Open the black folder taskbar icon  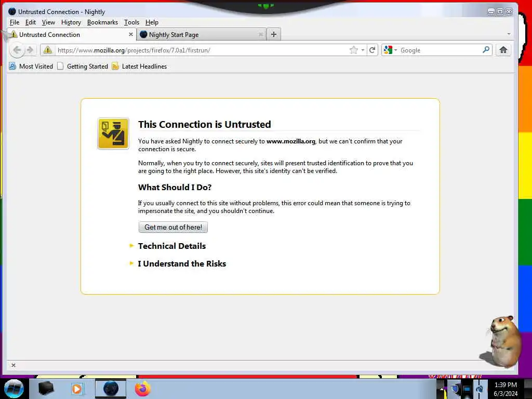click(46, 389)
